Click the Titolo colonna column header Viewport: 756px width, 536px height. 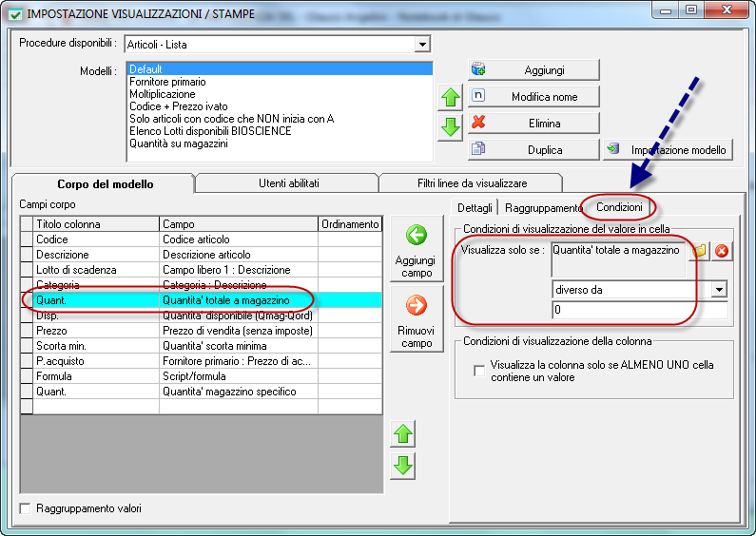click(x=96, y=224)
